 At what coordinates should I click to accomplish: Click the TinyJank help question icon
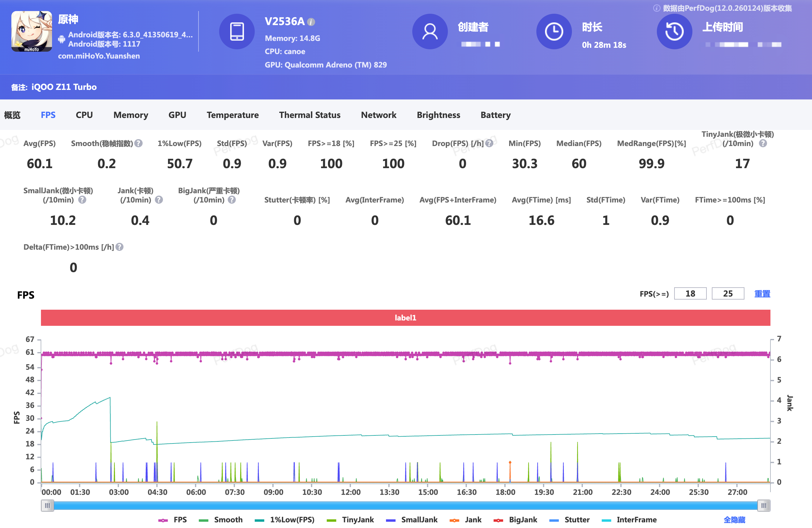[x=763, y=144]
